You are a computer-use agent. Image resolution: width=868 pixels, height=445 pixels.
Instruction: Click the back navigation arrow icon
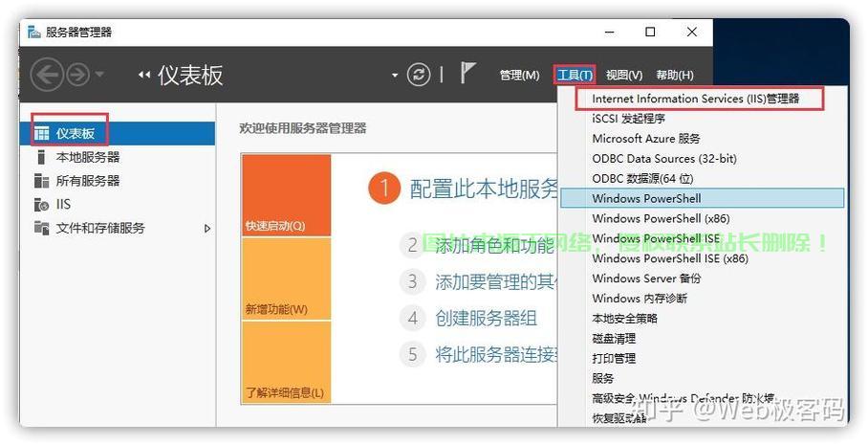click(47, 75)
